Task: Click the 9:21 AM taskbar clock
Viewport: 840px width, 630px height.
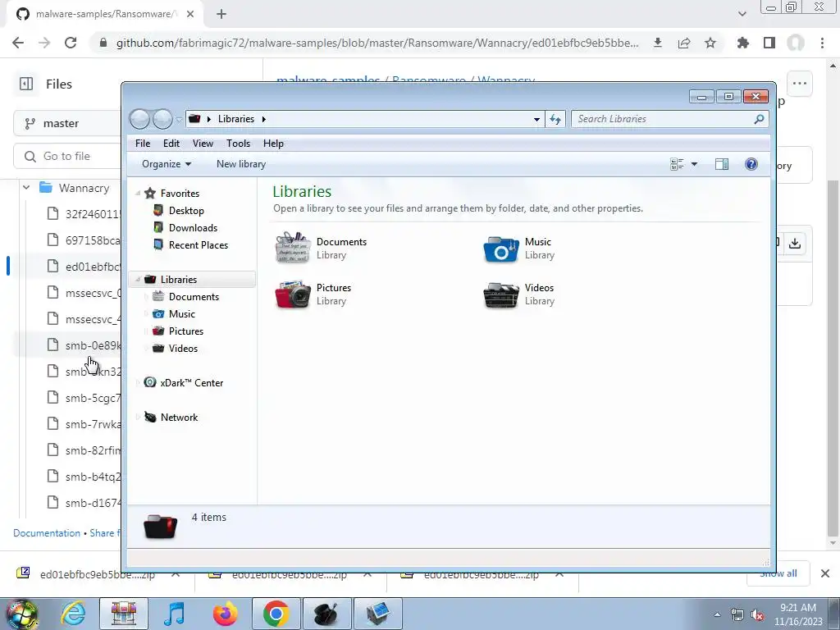Action: click(x=797, y=608)
